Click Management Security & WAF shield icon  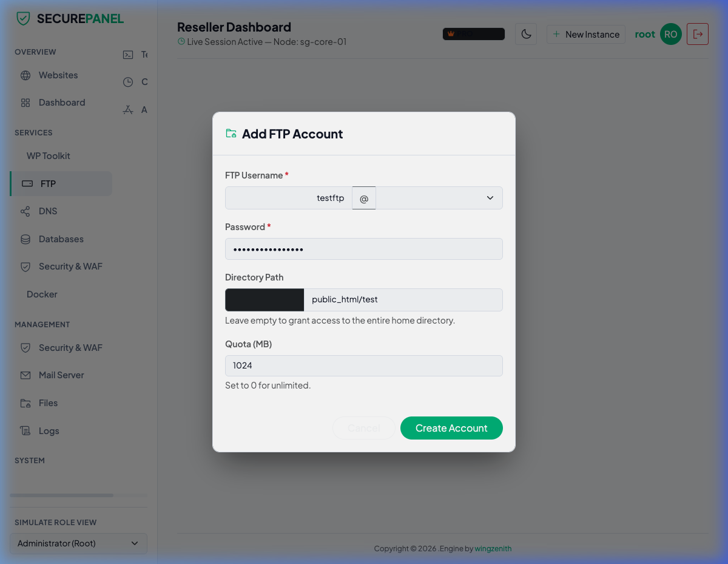[25, 348]
